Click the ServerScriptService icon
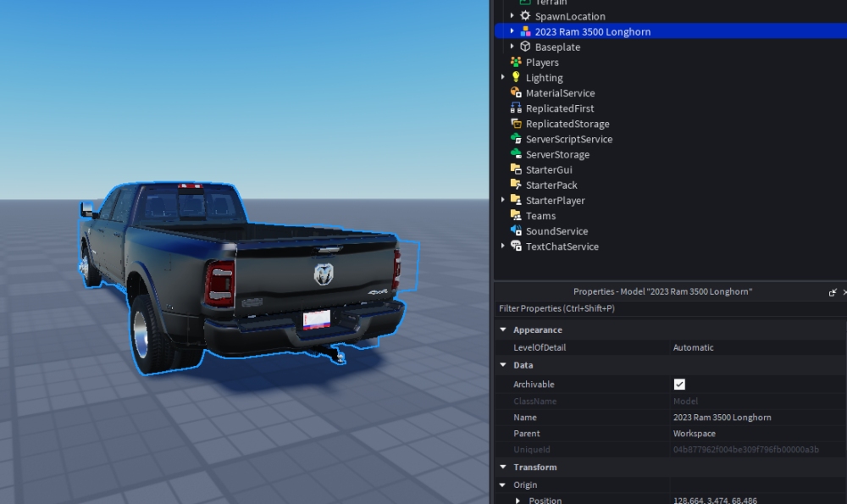847x504 pixels. tap(516, 139)
